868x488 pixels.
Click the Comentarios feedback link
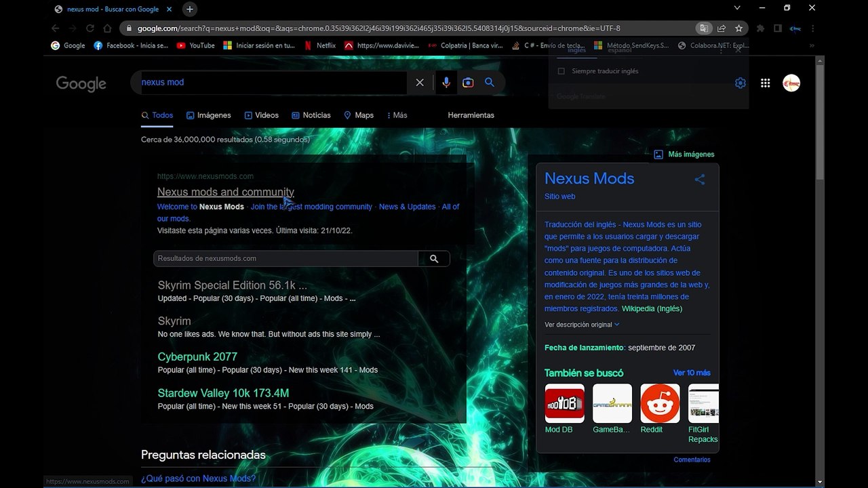(x=692, y=460)
